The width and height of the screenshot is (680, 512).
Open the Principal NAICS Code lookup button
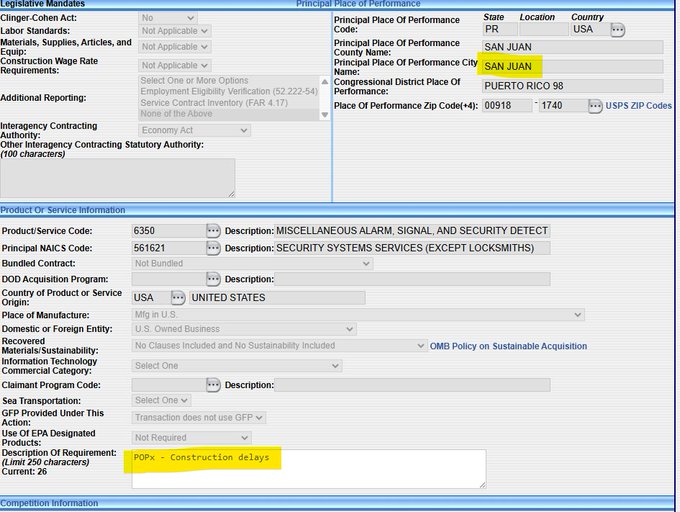213,248
